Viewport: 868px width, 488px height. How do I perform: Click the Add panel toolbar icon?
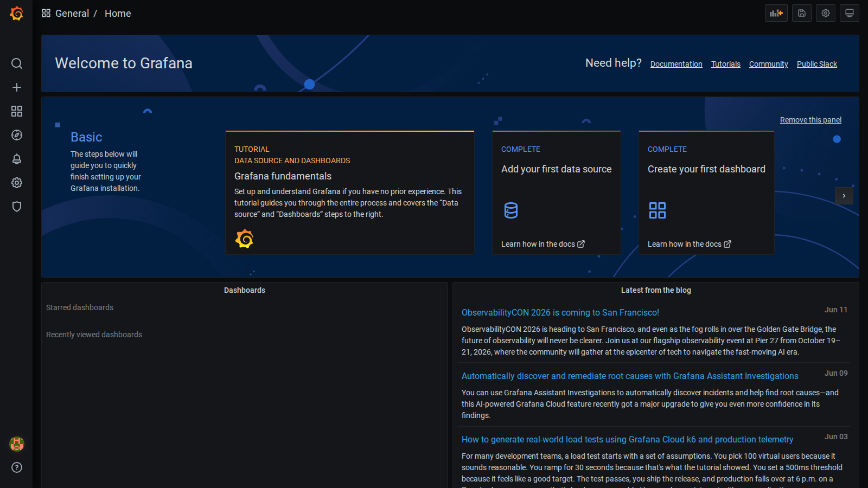pyautogui.click(x=776, y=13)
